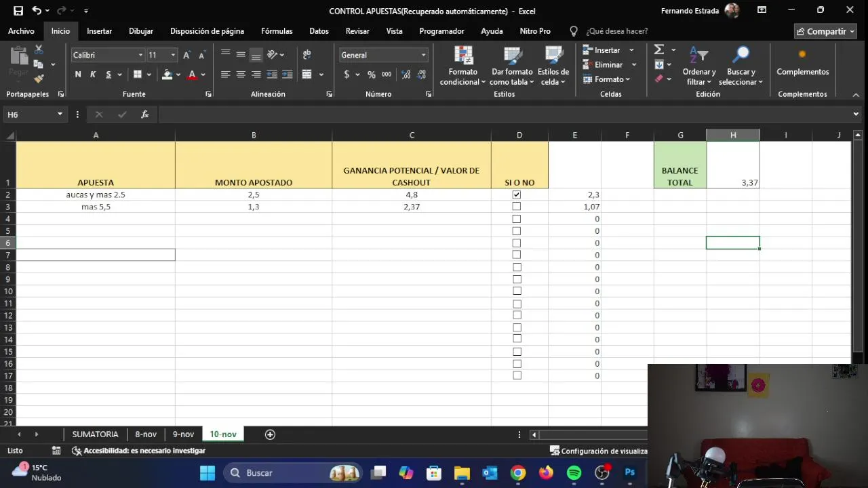
Task: Click the Compartir button
Action: point(825,31)
